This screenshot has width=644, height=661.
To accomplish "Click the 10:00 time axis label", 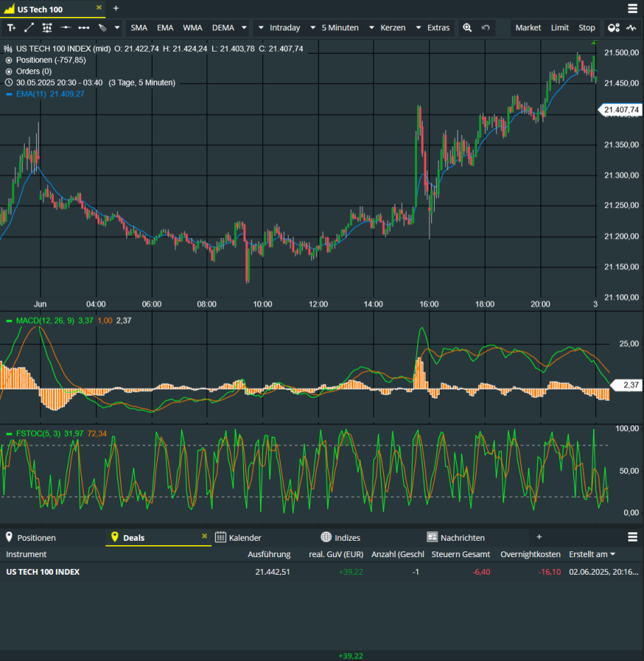I will click(262, 304).
